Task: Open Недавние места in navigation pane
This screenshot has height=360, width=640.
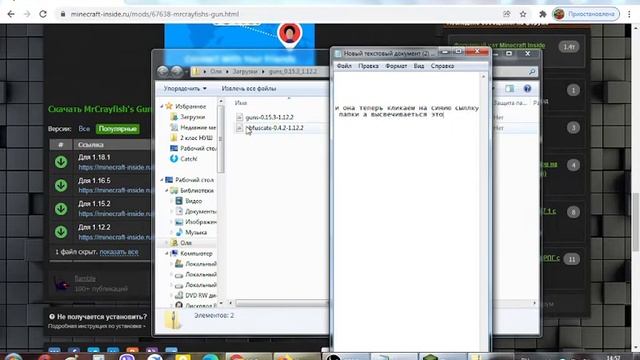Action: [198, 127]
